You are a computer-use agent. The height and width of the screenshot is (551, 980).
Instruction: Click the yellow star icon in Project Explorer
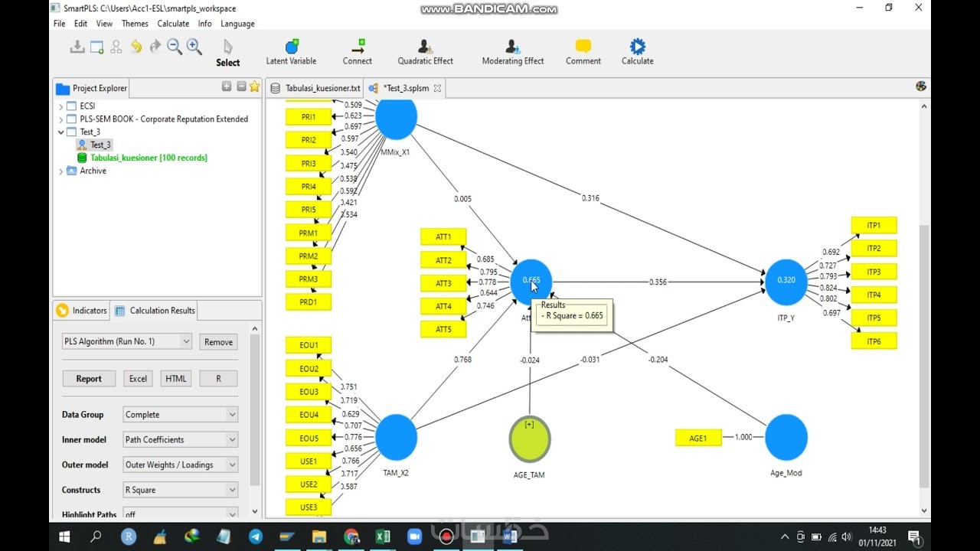tap(254, 86)
